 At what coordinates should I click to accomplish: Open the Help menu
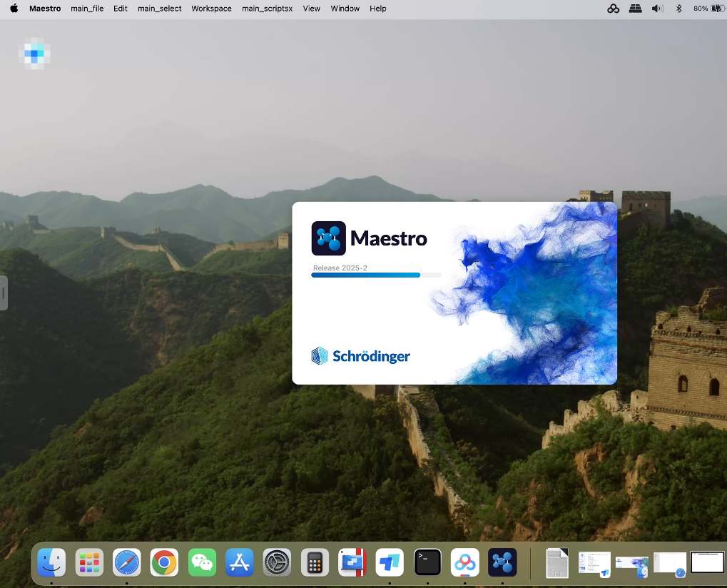pos(378,9)
